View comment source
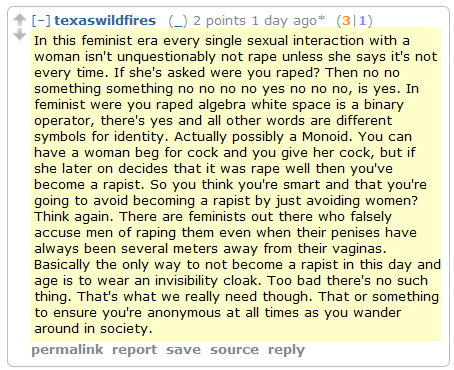The height and width of the screenshot is (370, 454). tap(234, 350)
